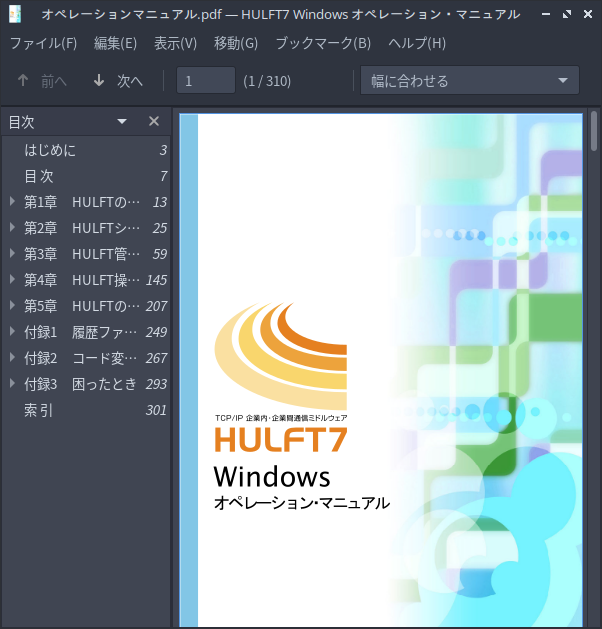Open the 編集(E) menu
The image size is (602, 629).
(116, 43)
